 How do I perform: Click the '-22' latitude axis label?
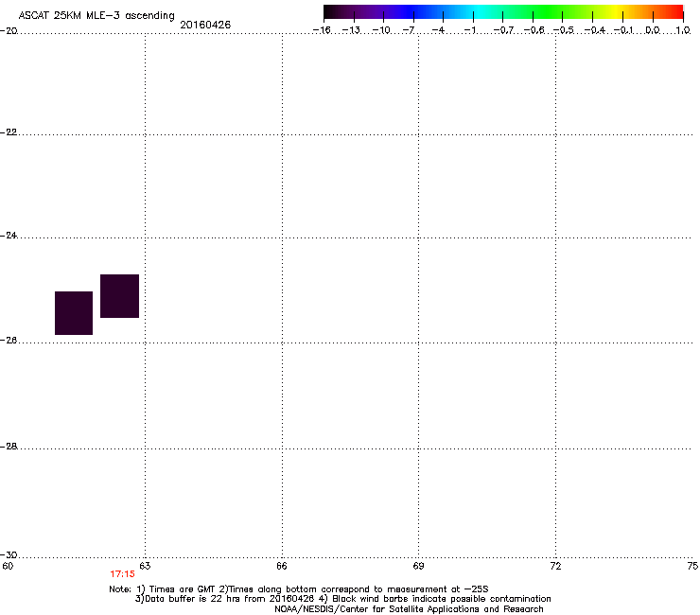(9, 132)
